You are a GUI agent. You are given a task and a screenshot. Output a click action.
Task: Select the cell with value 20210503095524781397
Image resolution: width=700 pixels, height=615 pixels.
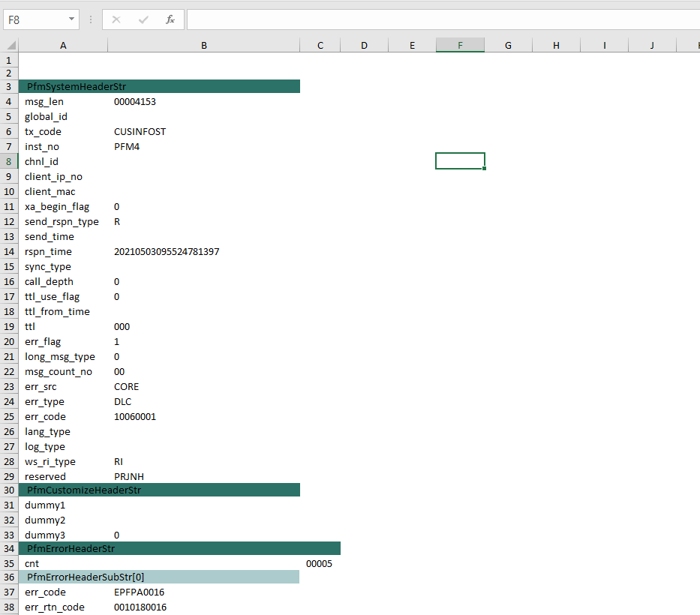click(167, 252)
